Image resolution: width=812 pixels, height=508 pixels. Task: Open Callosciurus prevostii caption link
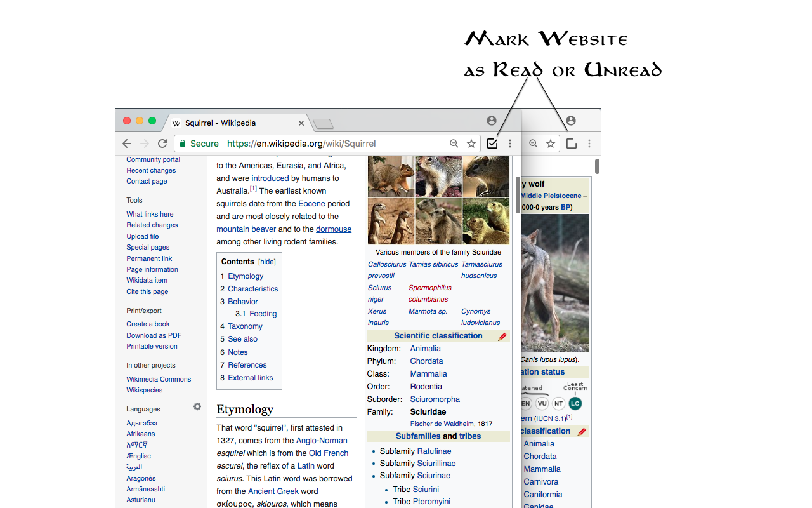point(386,270)
